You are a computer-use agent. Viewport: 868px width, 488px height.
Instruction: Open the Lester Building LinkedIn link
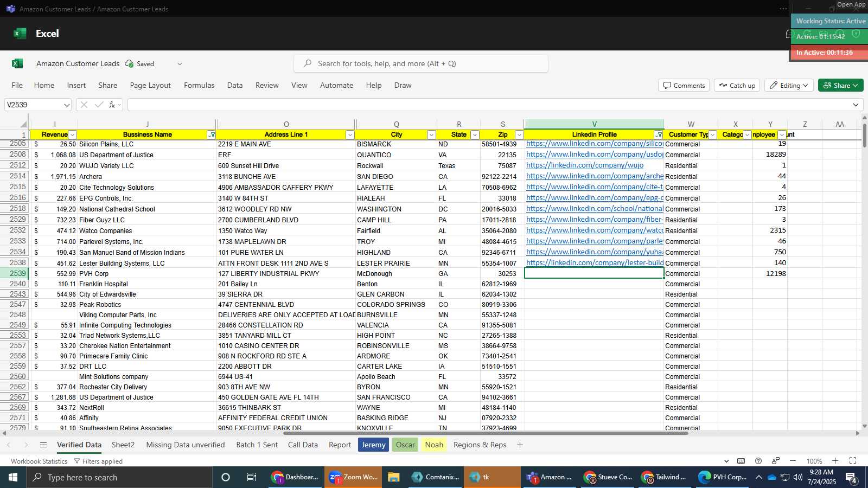click(595, 263)
